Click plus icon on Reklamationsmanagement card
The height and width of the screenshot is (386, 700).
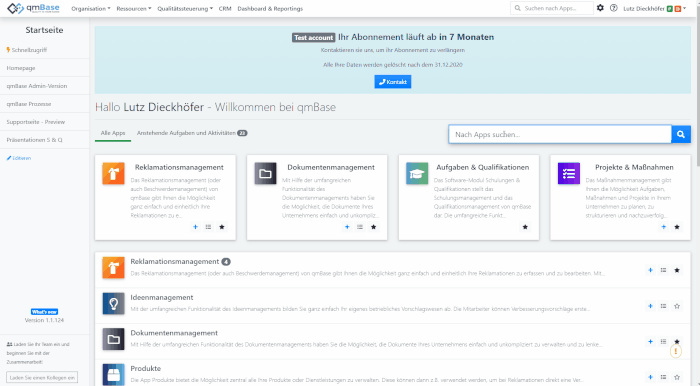pos(195,227)
